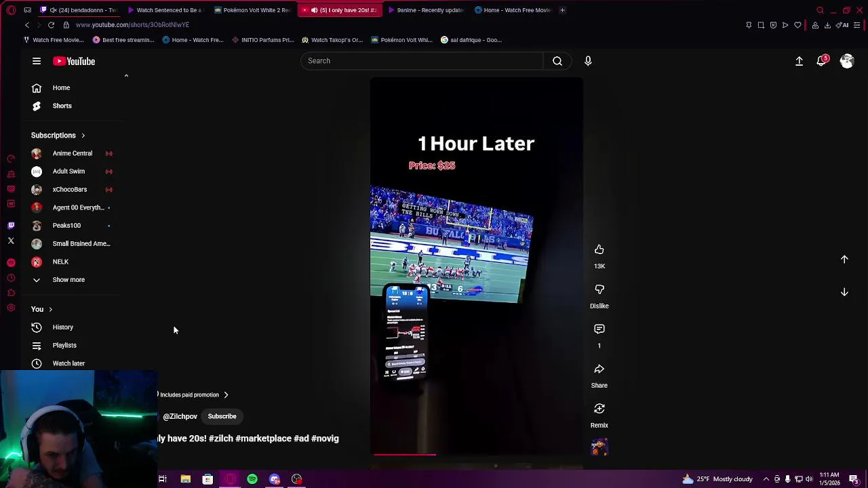Viewport: 868px width, 488px height.
Task: Open Spotify player in Opera sidebar
Action: click(11, 262)
